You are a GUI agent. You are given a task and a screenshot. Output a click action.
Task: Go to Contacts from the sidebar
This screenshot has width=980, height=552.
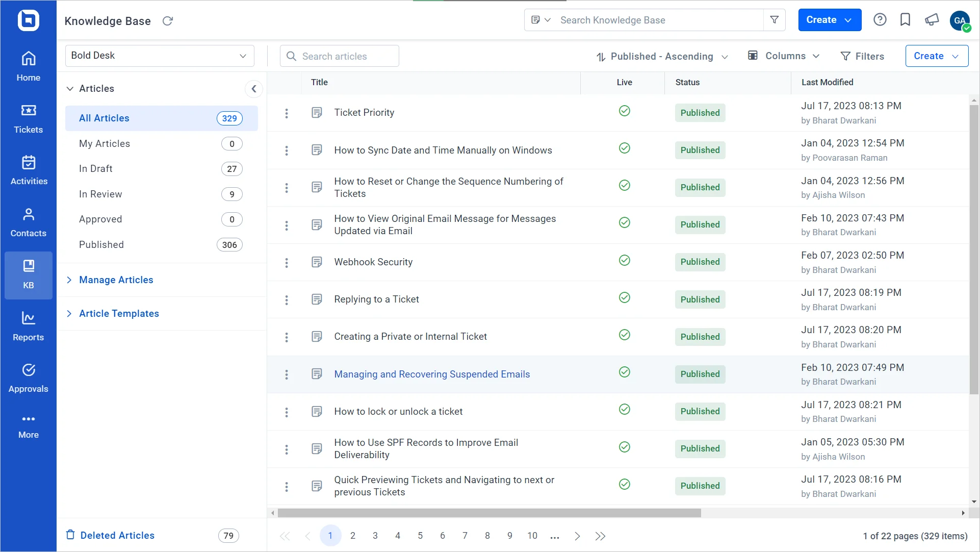tap(28, 222)
